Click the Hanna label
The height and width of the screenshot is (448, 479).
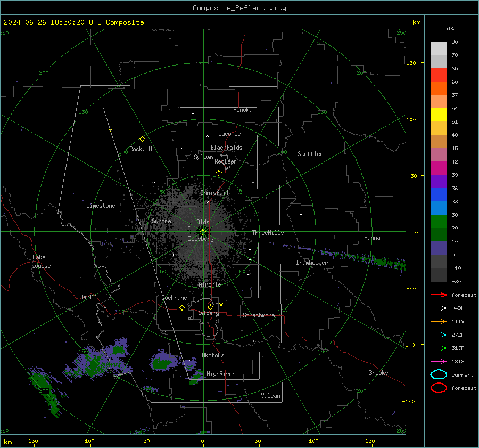pos(372,238)
